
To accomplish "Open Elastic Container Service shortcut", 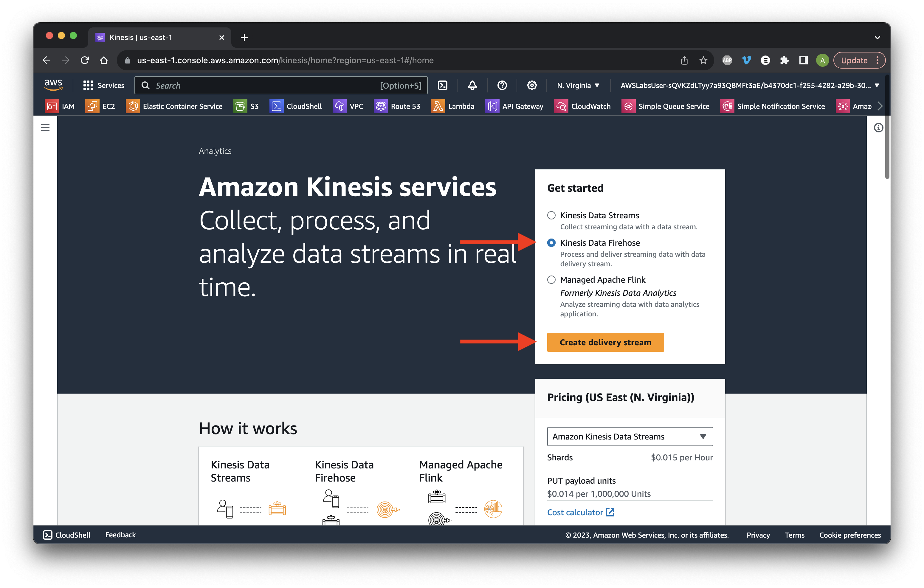I will [x=174, y=106].
